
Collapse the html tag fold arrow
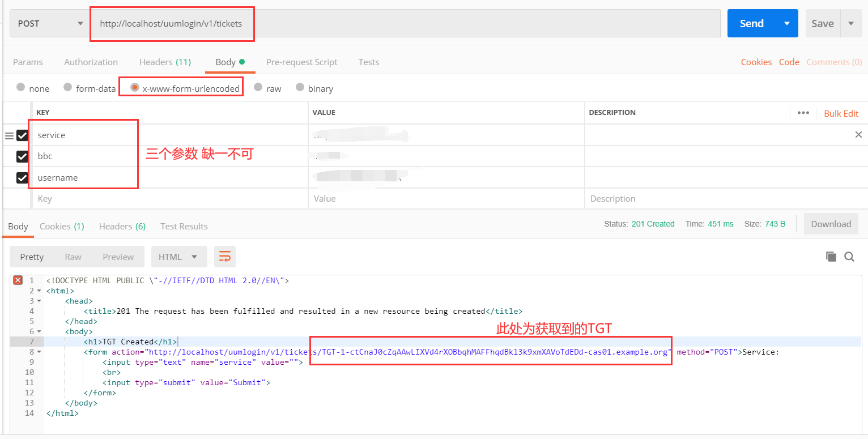[x=39, y=291]
